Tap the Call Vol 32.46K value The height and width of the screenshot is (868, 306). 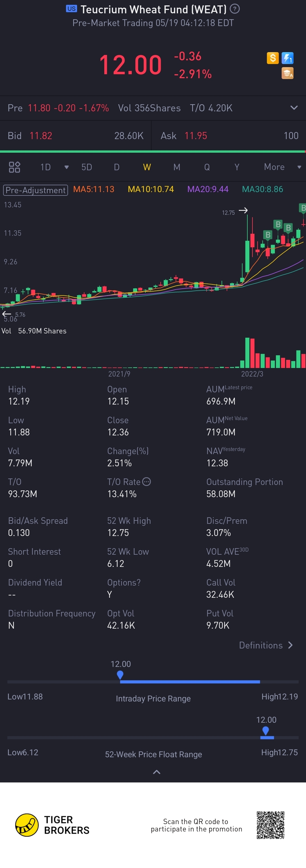pos(220,594)
